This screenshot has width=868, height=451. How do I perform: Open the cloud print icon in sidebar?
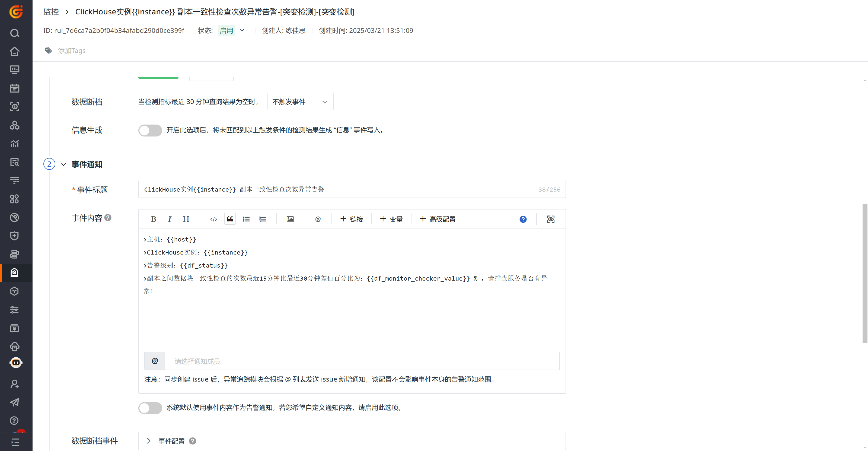(14, 347)
